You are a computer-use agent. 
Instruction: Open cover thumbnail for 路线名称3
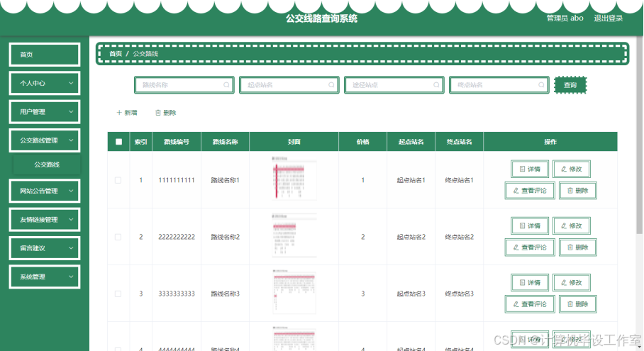pos(294,292)
